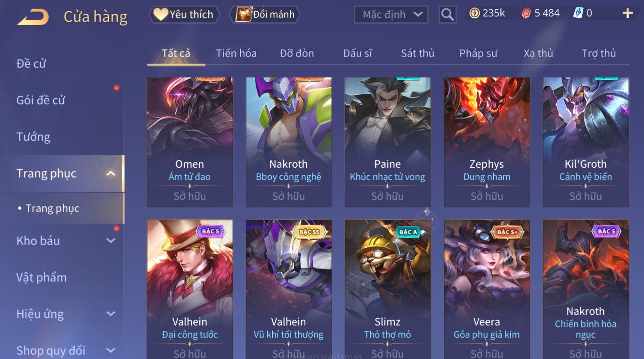Select the Veera Góa phụ giả kim skin

pyautogui.click(x=487, y=289)
